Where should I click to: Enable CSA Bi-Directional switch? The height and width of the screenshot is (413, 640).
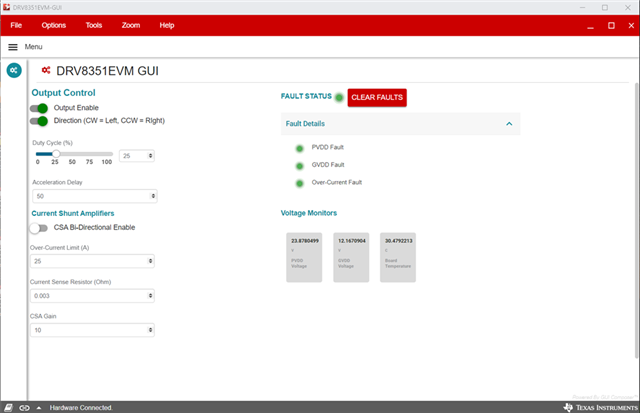pos(39,228)
